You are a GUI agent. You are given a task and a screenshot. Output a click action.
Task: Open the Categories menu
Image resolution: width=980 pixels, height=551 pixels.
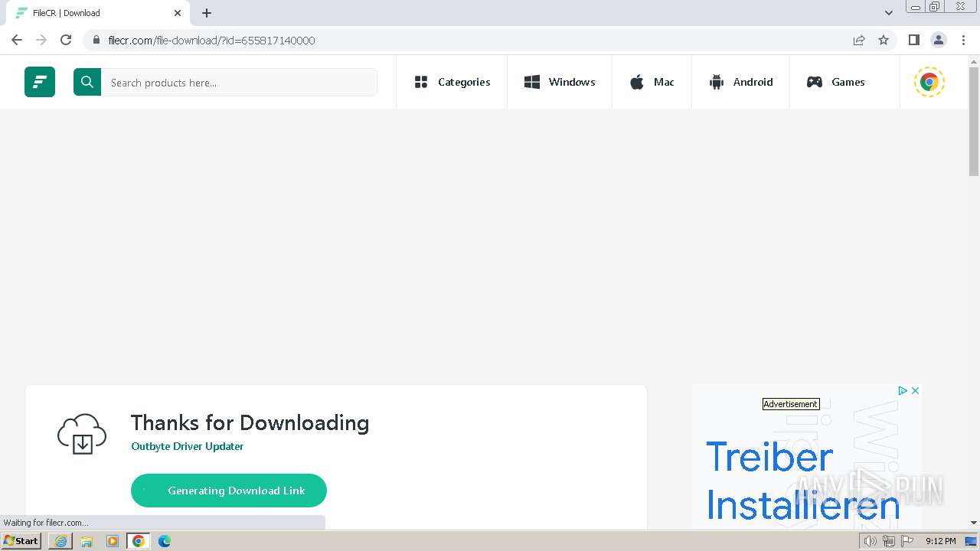click(452, 82)
